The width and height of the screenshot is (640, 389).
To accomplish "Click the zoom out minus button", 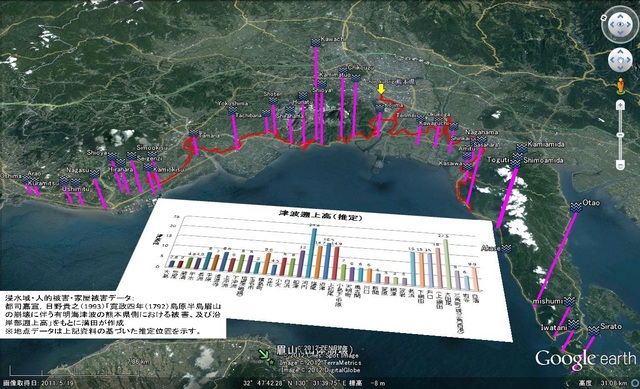I will (x=620, y=165).
